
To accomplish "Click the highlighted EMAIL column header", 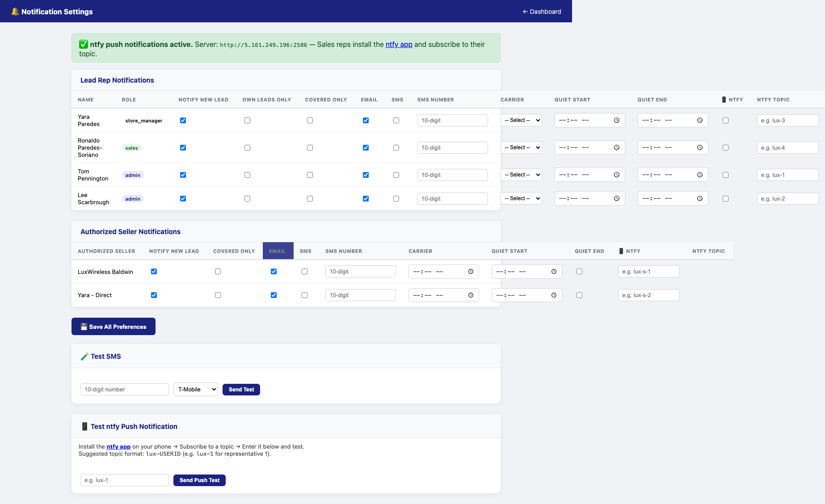I will [x=278, y=251].
